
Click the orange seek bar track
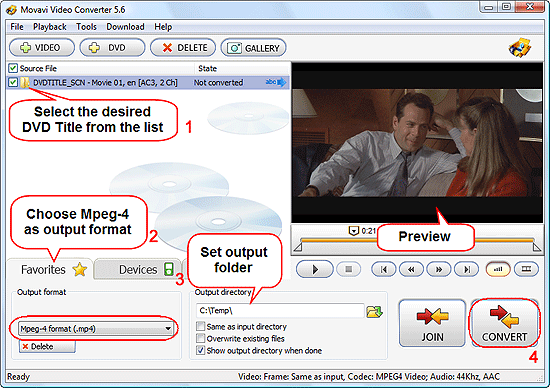(x=338, y=240)
